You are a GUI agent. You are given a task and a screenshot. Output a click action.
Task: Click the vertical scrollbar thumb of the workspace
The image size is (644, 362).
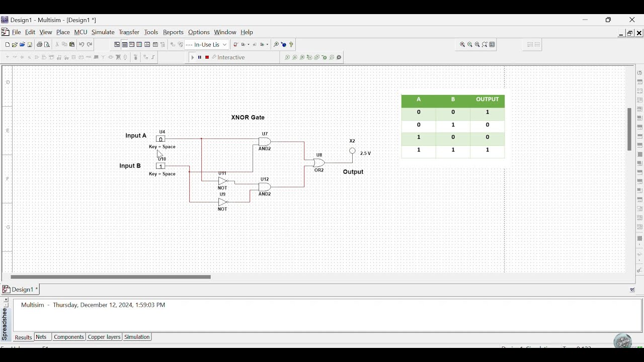pos(629,129)
